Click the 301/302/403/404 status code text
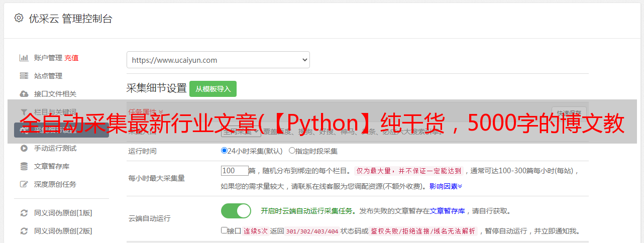The width and height of the screenshot is (644, 243). pos(312,231)
